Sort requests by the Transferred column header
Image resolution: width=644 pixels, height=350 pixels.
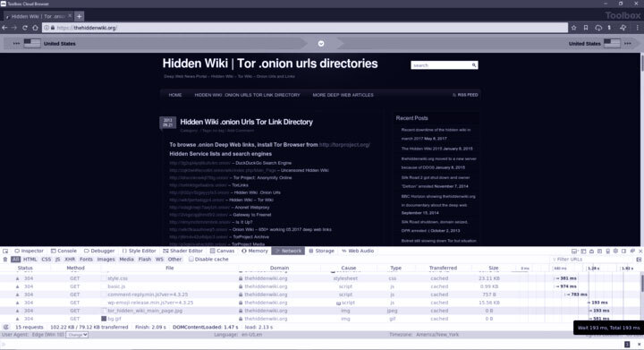click(443, 268)
